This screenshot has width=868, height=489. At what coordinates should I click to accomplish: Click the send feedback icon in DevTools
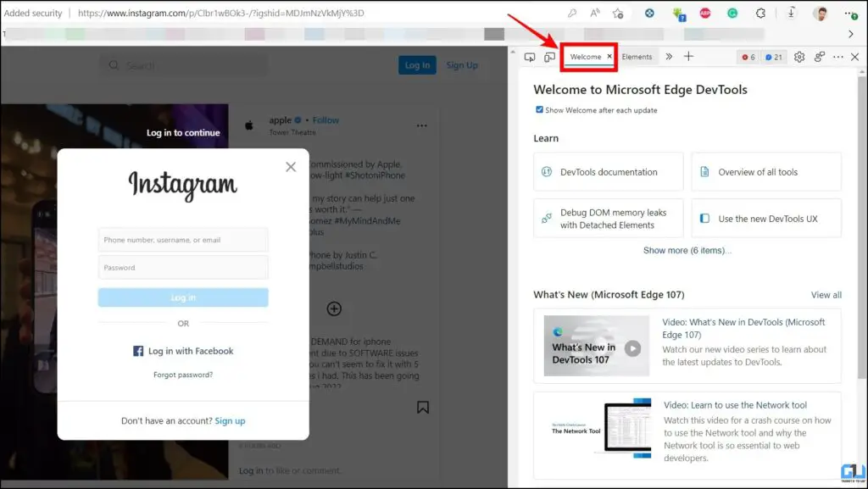(x=820, y=57)
